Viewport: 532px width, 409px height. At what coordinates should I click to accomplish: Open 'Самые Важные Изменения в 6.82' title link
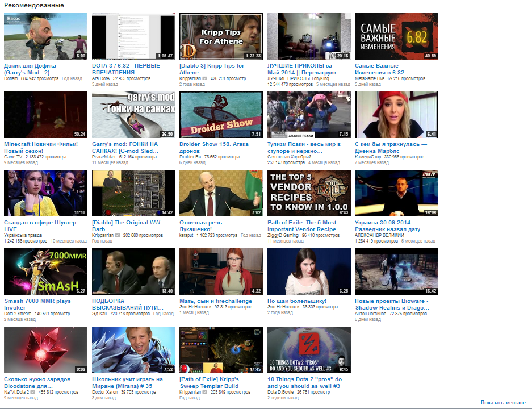(379, 69)
